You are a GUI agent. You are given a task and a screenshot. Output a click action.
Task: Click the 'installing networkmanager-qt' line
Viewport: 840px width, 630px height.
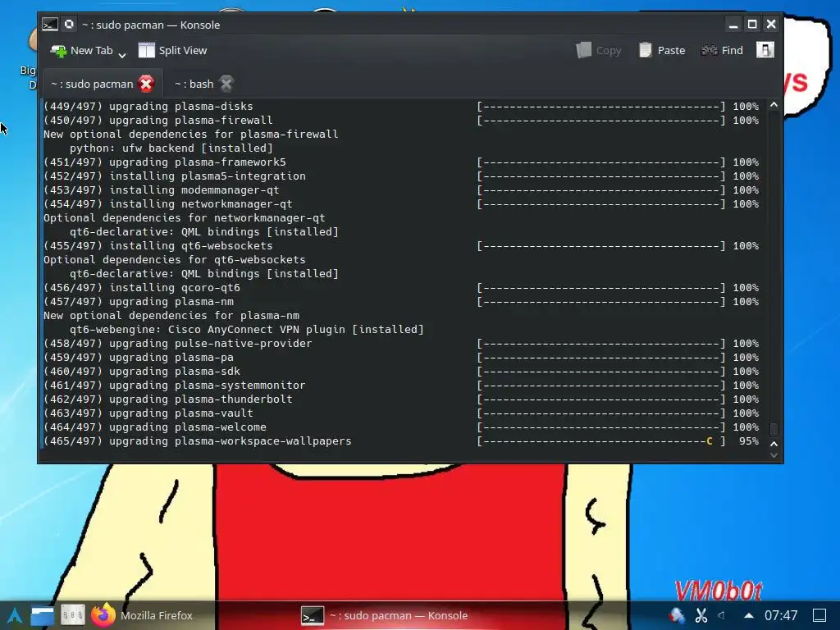pyautogui.click(x=168, y=204)
